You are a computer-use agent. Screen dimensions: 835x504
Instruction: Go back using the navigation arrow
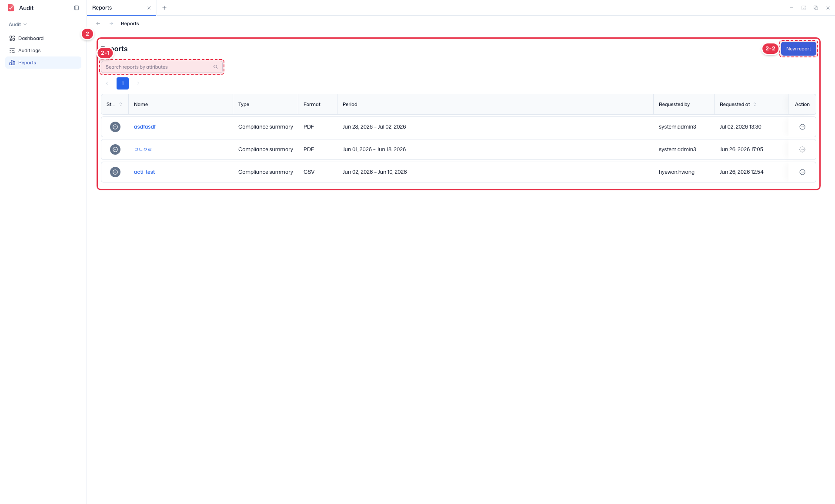tap(98, 23)
